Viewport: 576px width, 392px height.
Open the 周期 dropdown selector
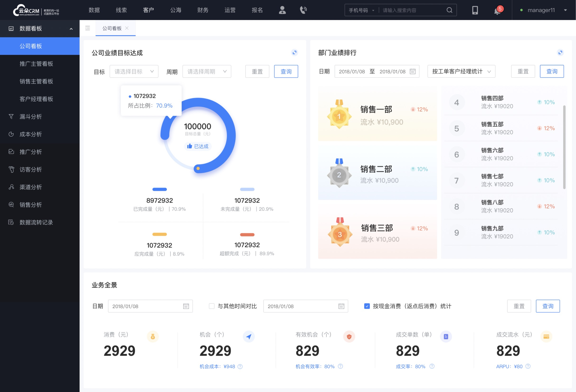(x=206, y=71)
